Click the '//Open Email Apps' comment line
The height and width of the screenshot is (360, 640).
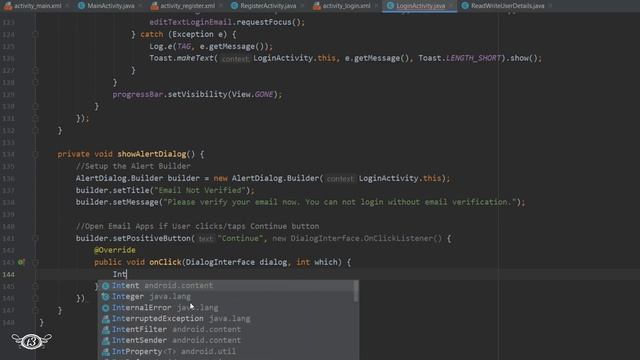pos(198,226)
